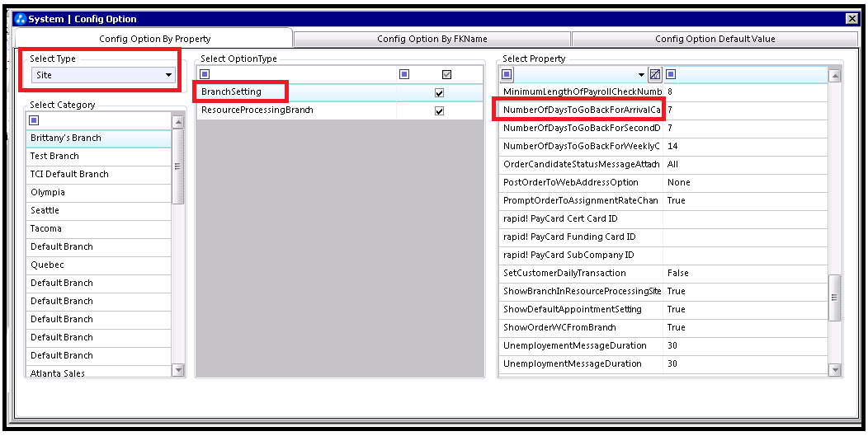Select NumberOfDaysToGoBackForSecondD property

(x=581, y=128)
